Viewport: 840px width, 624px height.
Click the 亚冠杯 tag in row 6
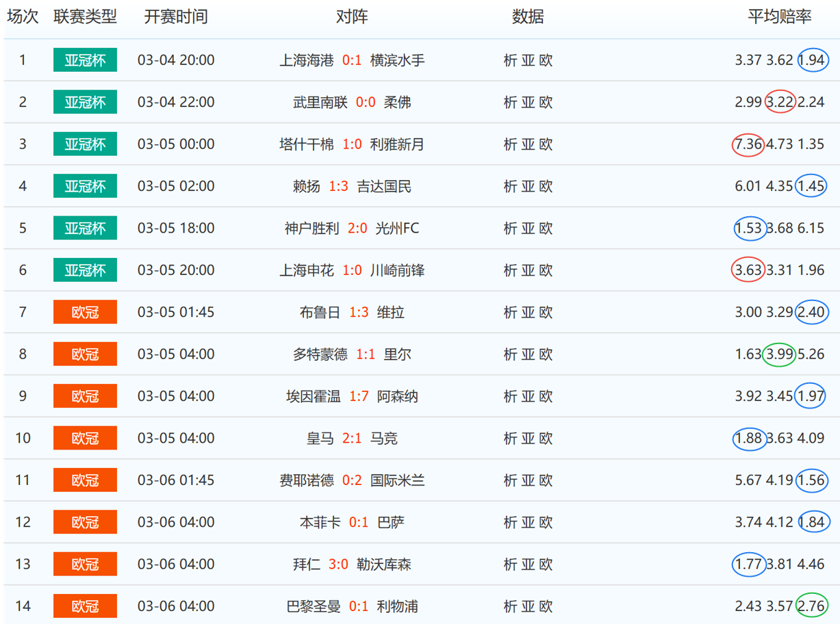85,270
